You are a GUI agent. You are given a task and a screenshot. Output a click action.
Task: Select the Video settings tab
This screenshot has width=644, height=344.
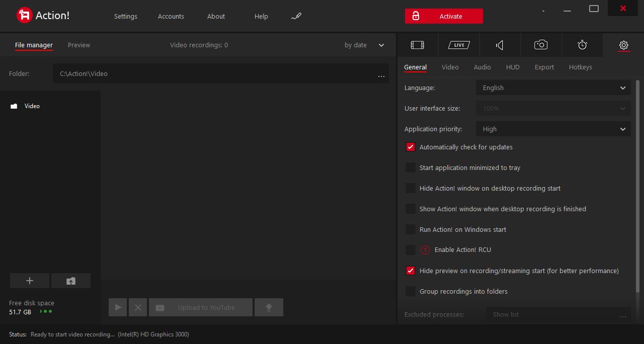click(450, 67)
